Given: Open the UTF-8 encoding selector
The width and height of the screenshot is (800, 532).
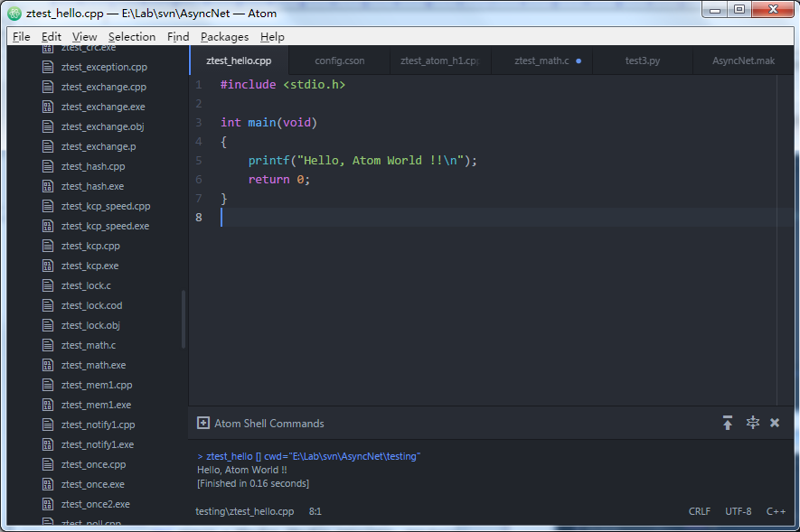Looking at the screenshot, I should click(x=739, y=511).
